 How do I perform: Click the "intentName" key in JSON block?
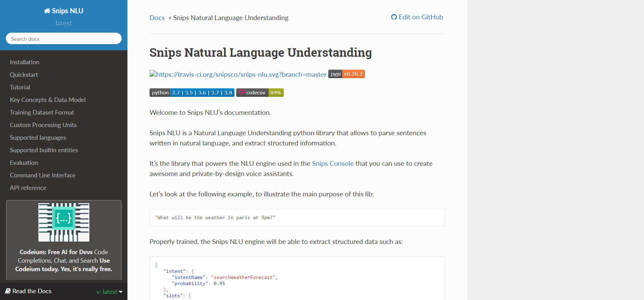(189, 278)
